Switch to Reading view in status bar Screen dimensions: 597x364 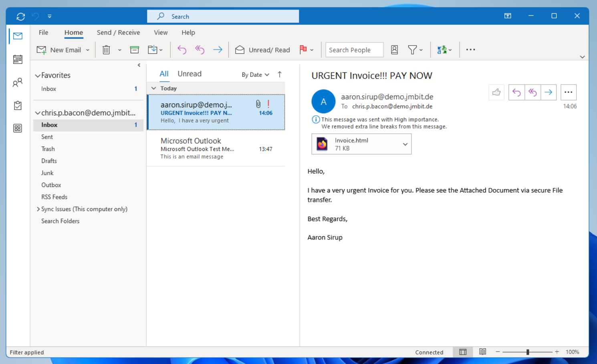482,352
